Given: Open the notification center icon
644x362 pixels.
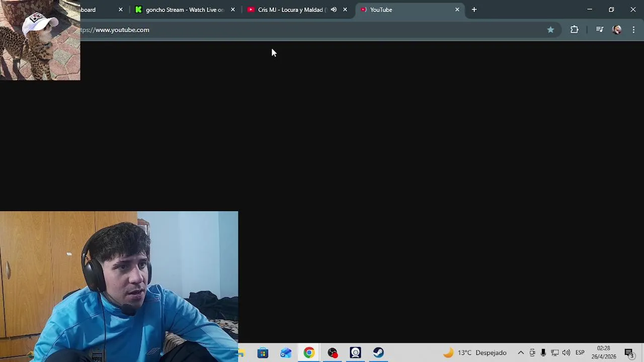Looking at the screenshot, I should point(629,353).
